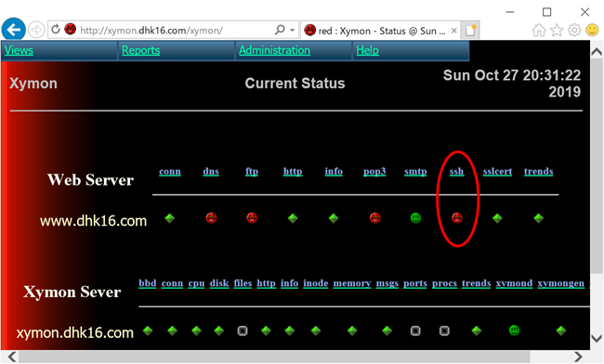The height and width of the screenshot is (364, 604).
Task: Open the red dns status icon for www.dhk16.com
Action: 211,218
